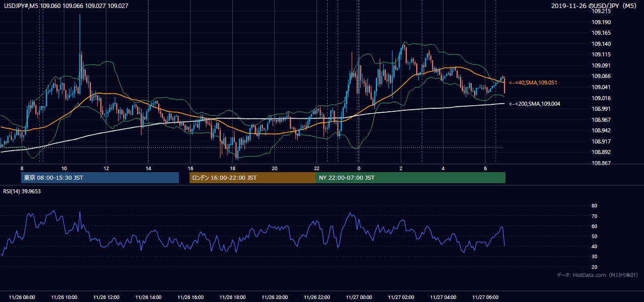
Task: Click the 11/26 20:00 date axis label
Action: [x=275, y=297]
